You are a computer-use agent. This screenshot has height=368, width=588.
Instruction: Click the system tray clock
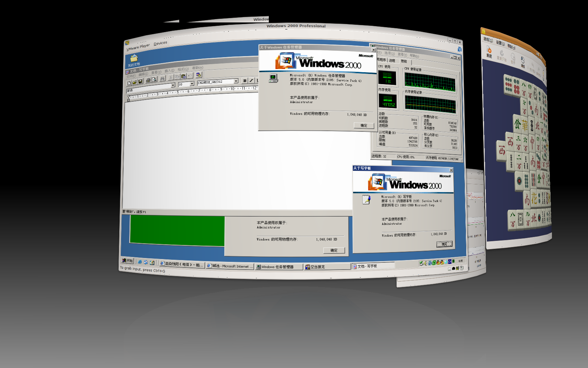point(461,261)
